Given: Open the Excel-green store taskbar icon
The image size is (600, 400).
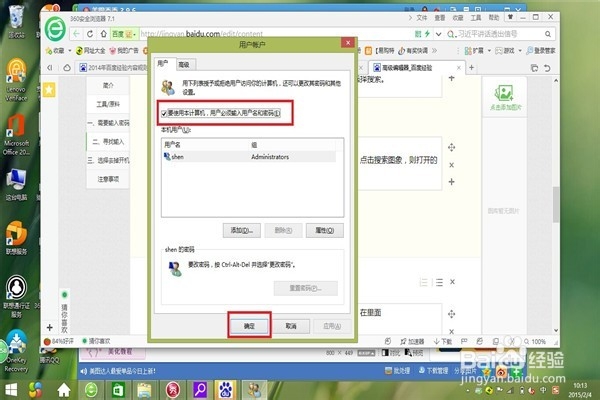Looking at the screenshot, I should coord(118,390).
